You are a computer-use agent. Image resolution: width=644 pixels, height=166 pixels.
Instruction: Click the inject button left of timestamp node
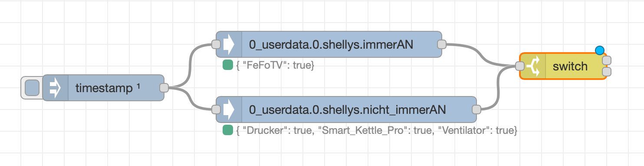tap(32, 88)
